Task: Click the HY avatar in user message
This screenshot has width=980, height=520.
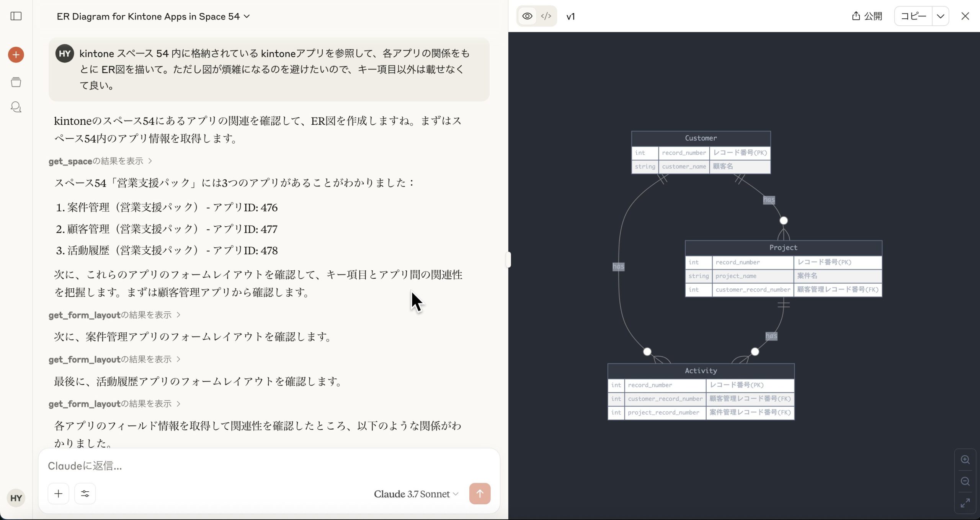Action: pyautogui.click(x=64, y=53)
